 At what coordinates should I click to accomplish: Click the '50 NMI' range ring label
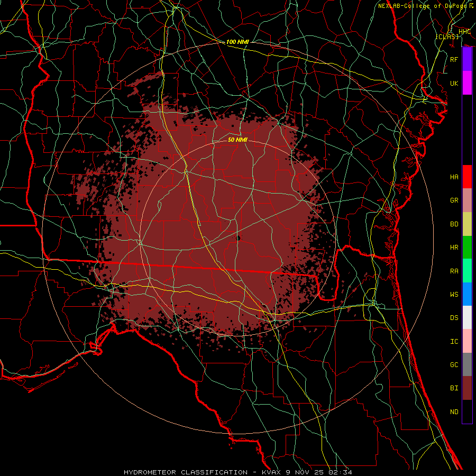tap(237, 140)
